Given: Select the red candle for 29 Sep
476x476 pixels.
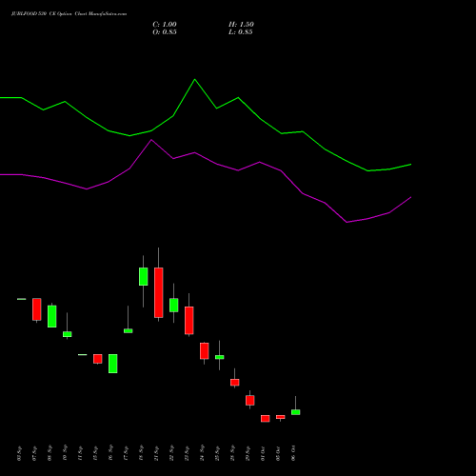Looking at the screenshot, I should [x=250, y=401].
